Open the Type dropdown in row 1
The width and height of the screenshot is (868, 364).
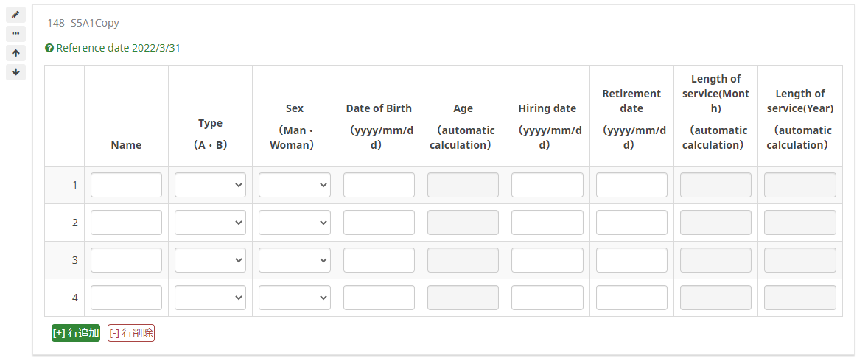tap(210, 185)
